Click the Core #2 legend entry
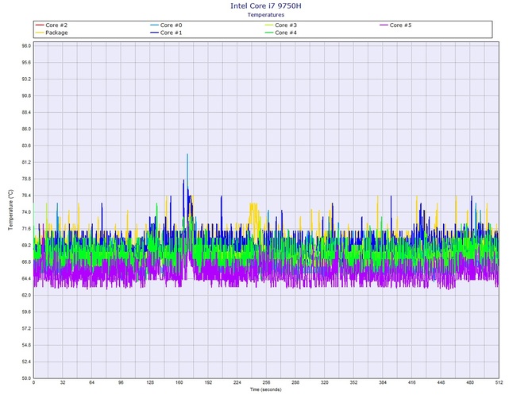The image size is (532, 399). coord(52,25)
